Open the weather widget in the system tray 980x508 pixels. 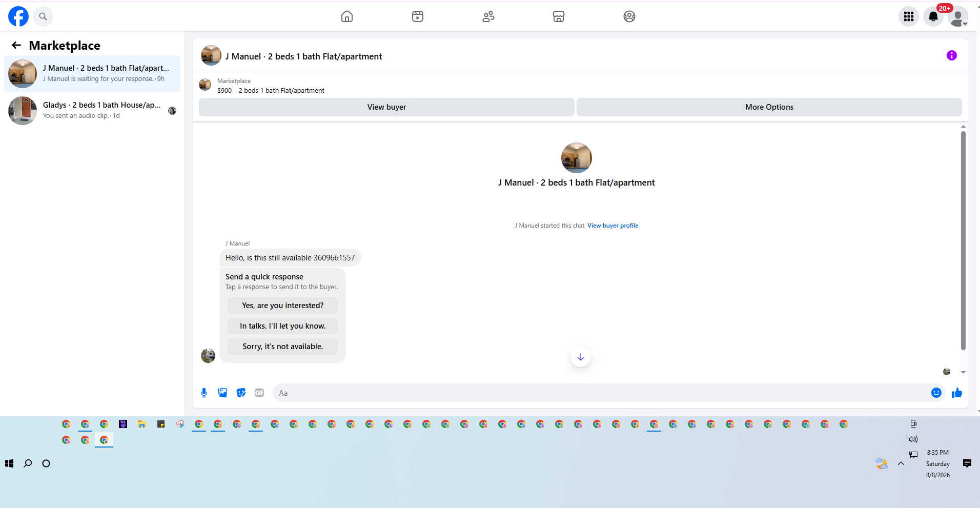click(882, 463)
